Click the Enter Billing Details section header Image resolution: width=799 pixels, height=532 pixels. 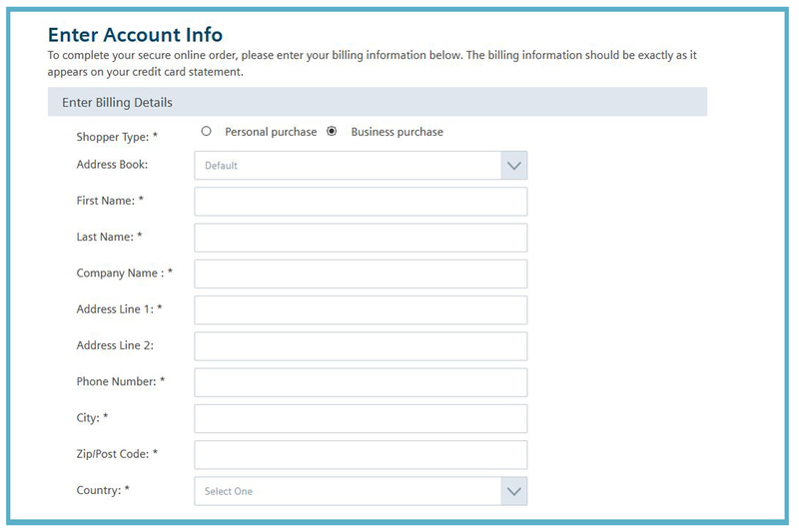tap(118, 102)
